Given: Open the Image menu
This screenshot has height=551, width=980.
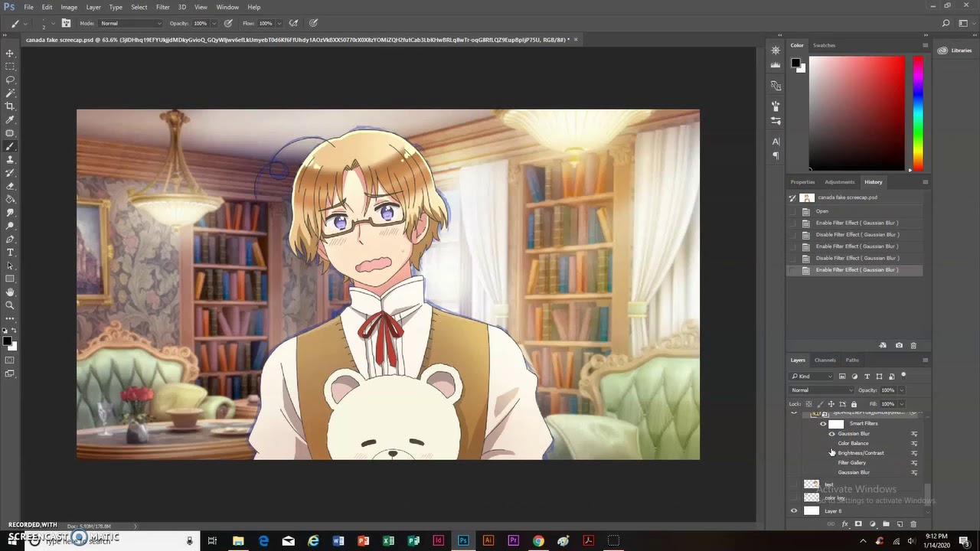Looking at the screenshot, I should 68,7.
